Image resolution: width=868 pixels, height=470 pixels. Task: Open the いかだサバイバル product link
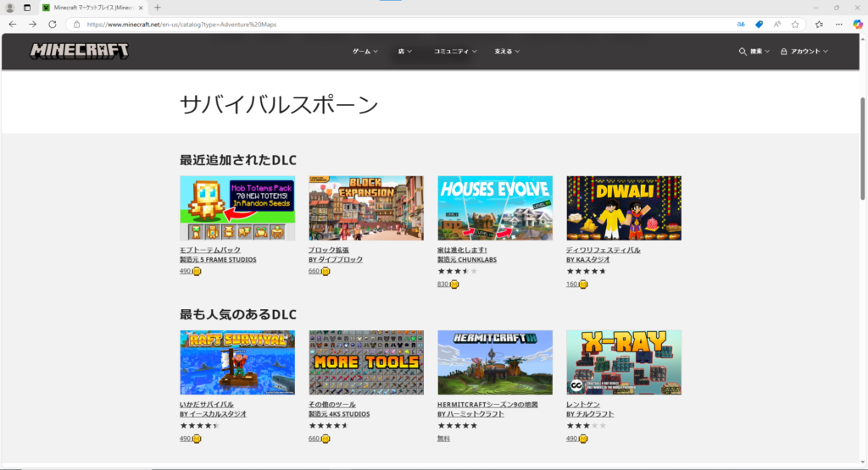206,404
